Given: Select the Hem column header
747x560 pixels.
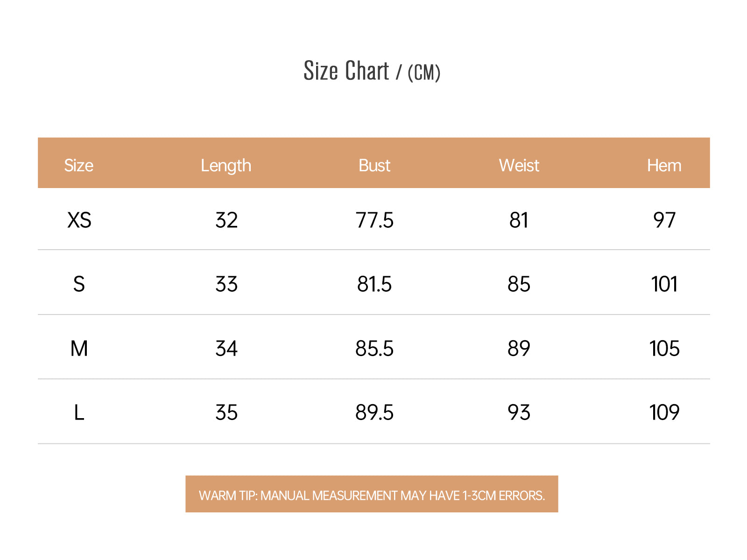Looking at the screenshot, I should [x=664, y=165].
